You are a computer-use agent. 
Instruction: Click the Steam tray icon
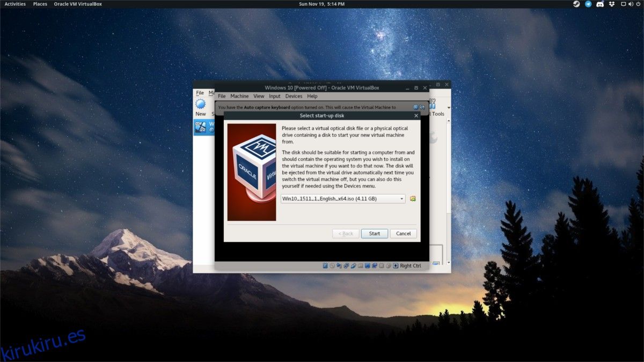click(576, 4)
